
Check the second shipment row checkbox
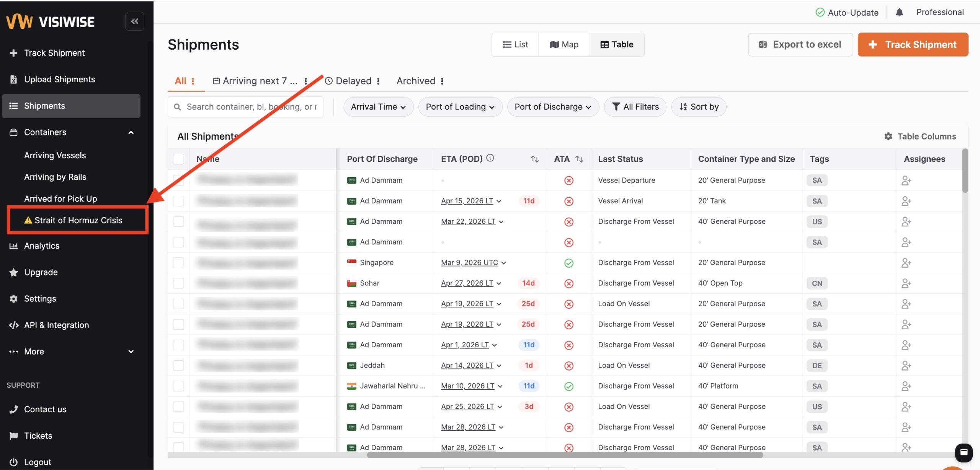point(178,201)
